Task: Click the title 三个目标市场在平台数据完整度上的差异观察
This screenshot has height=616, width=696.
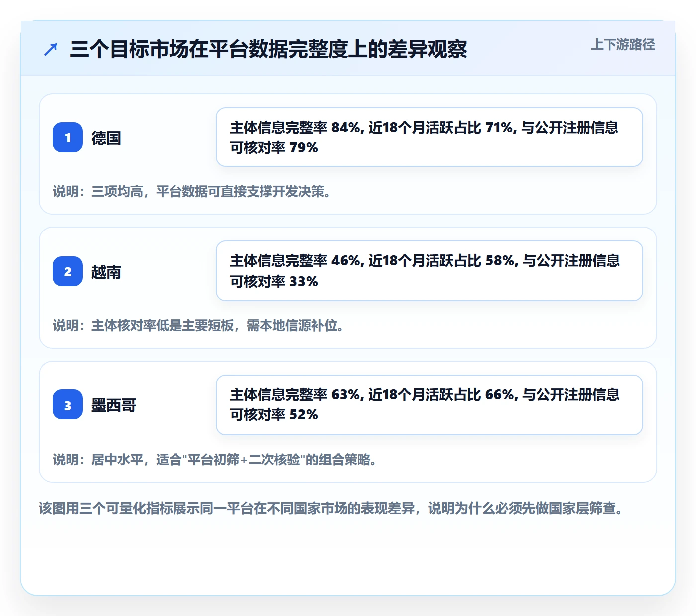Action: point(268,49)
